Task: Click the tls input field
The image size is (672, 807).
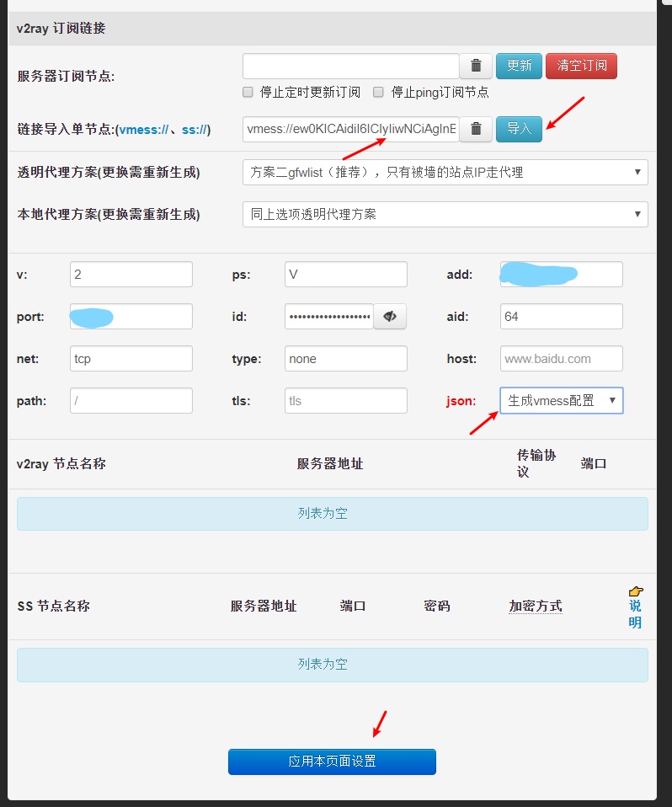Action: point(345,401)
